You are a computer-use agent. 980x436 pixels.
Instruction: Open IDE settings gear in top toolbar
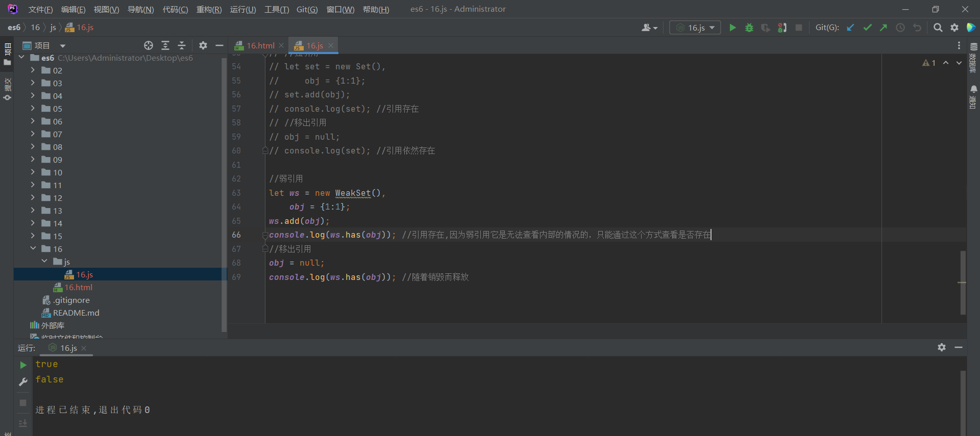[x=954, y=28]
